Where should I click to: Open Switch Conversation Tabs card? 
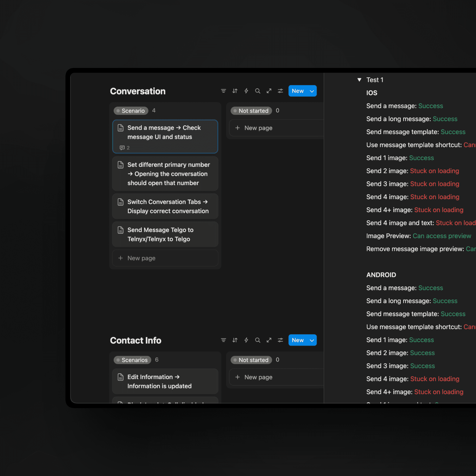click(165, 206)
